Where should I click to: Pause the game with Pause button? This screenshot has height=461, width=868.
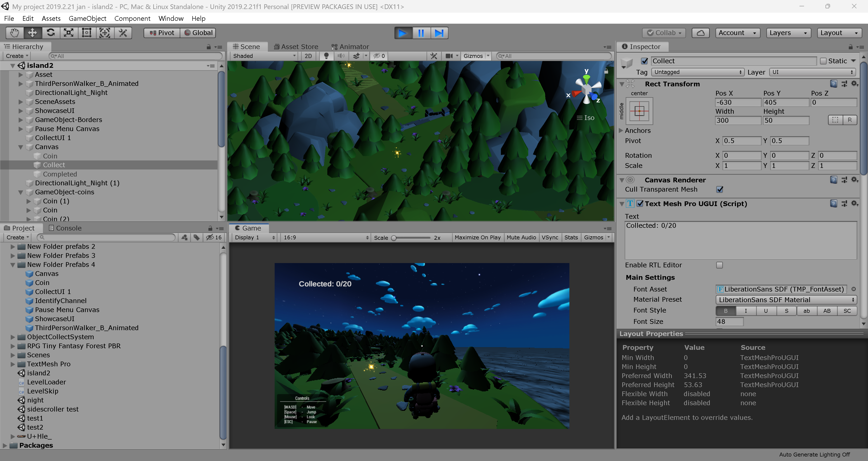tap(421, 33)
